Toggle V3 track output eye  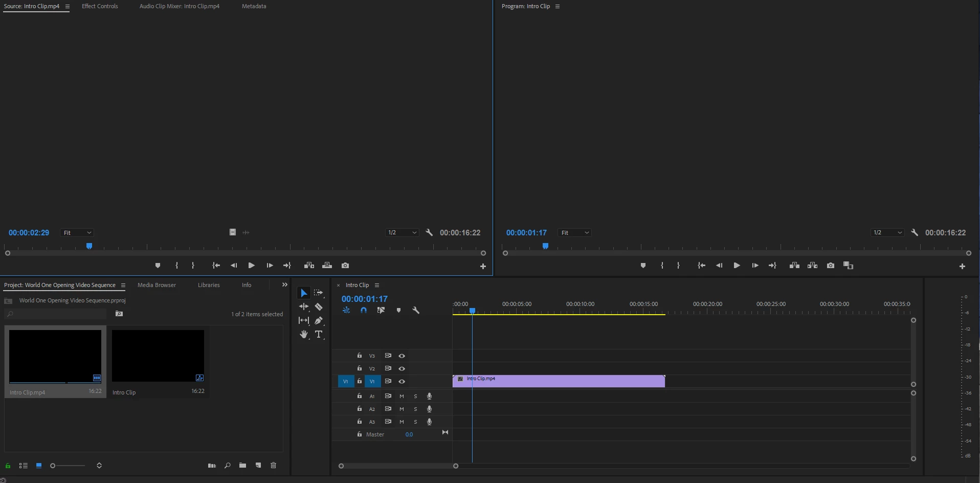402,356
